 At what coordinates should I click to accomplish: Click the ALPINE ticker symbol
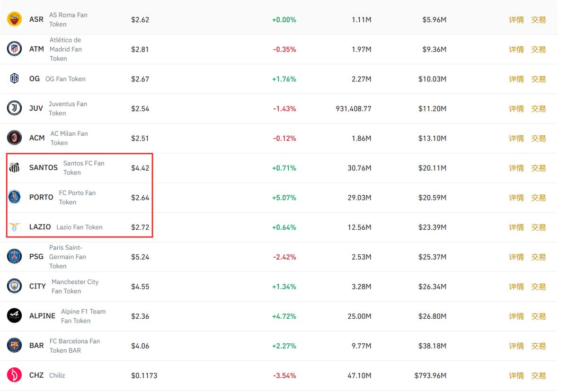point(43,316)
